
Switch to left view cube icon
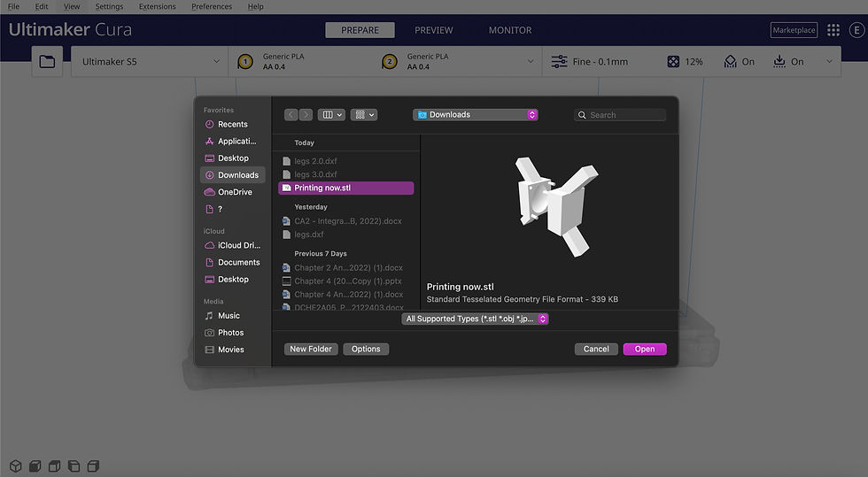coord(74,465)
